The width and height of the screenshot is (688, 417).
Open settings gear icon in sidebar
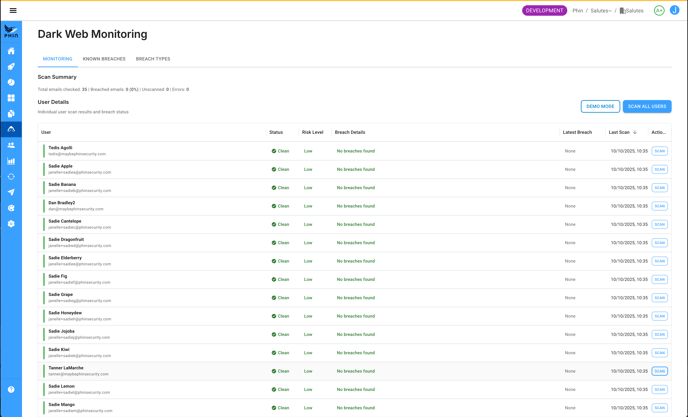(x=11, y=224)
